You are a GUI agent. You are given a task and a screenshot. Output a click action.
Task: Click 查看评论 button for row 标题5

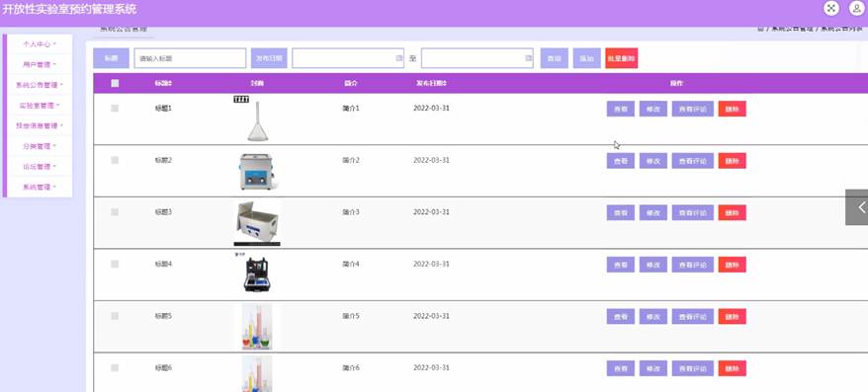click(x=693, y=317)
